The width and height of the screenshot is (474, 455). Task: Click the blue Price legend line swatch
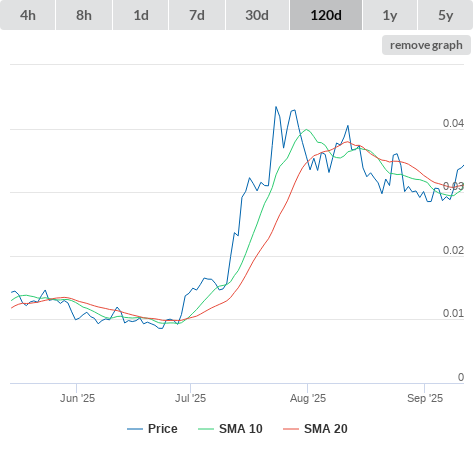pos(135,429)
